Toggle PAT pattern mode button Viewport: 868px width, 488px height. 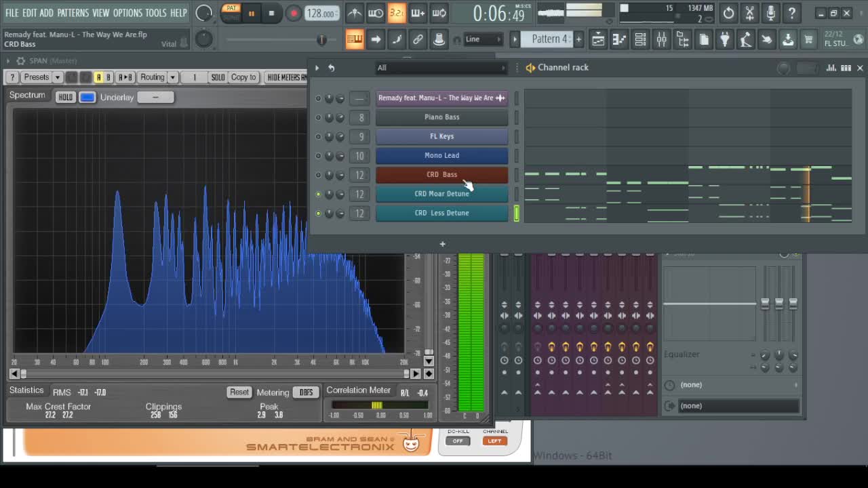tap(231, 9)
